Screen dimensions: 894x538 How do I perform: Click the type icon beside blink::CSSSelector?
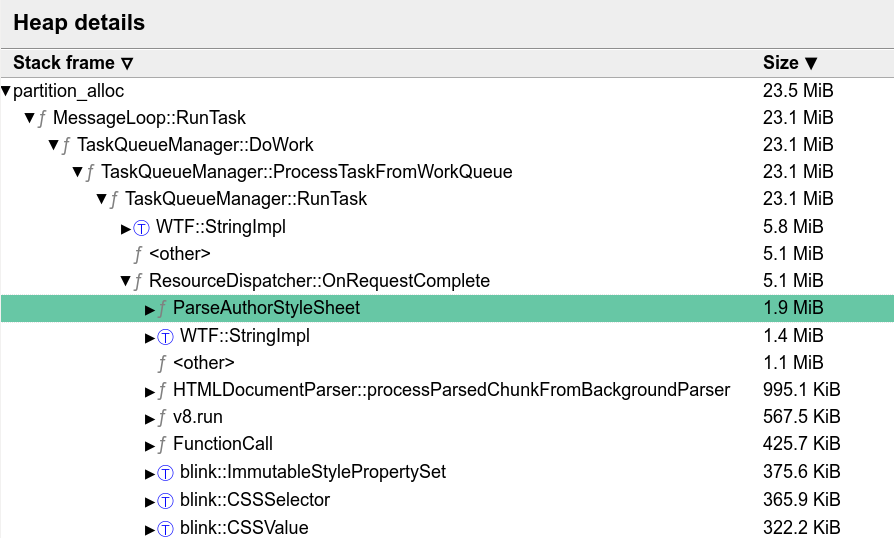pyautogui.click(x=165, y=501)
